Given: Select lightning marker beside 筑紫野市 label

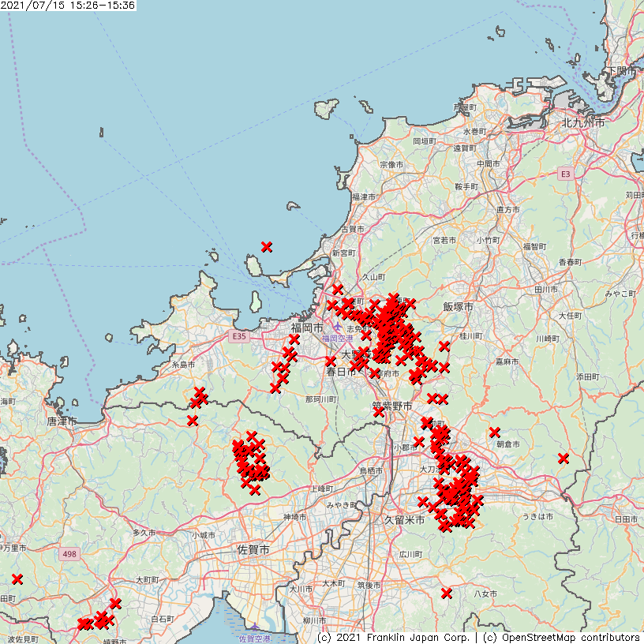Looking at the screenshot, I should pos(379,411).
